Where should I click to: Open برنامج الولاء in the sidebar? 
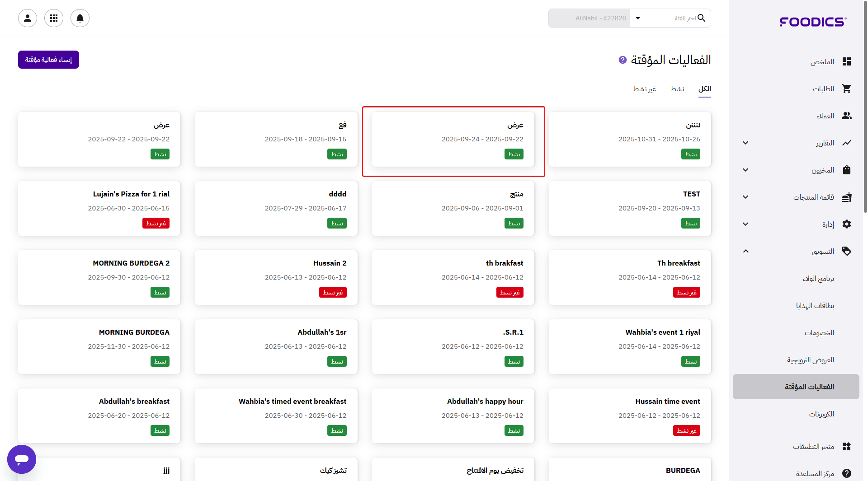pyautogui.click(x=818, y=278)
